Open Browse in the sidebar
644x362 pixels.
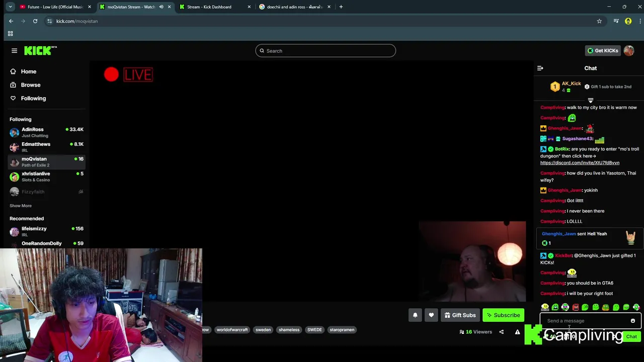click(x=31, y=85)
